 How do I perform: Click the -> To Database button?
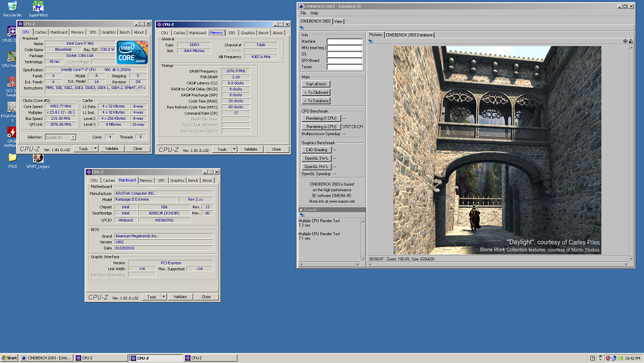316,100
